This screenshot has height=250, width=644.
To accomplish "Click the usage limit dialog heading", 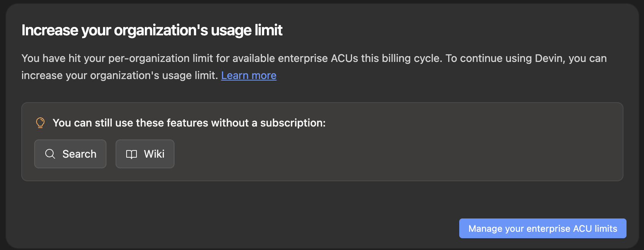I will point(152,30).
